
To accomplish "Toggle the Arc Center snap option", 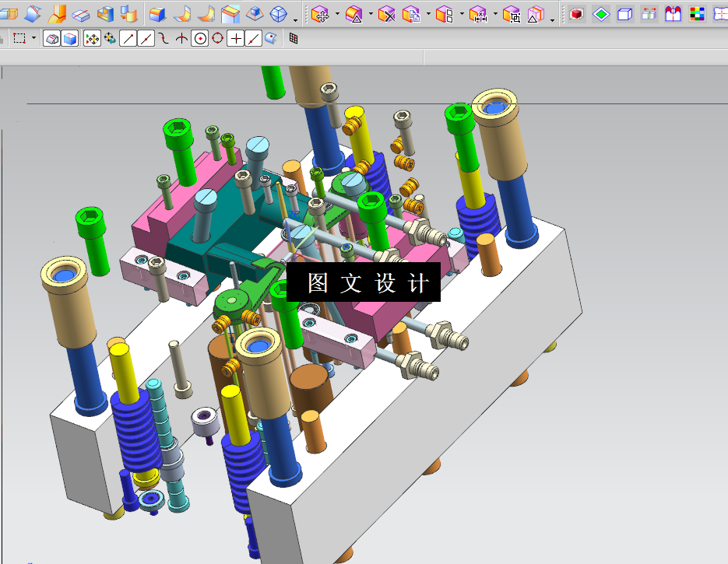I will tap(199, 38).
